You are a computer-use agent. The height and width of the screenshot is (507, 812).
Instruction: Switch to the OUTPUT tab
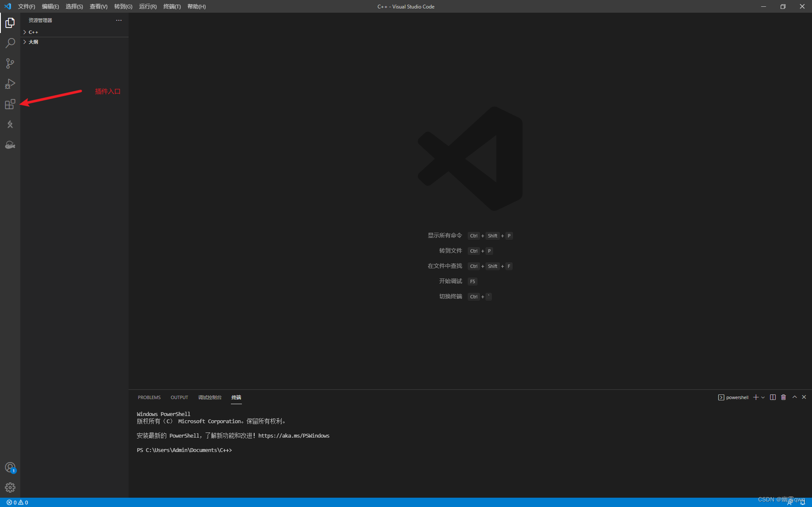[x=179, y=397]
